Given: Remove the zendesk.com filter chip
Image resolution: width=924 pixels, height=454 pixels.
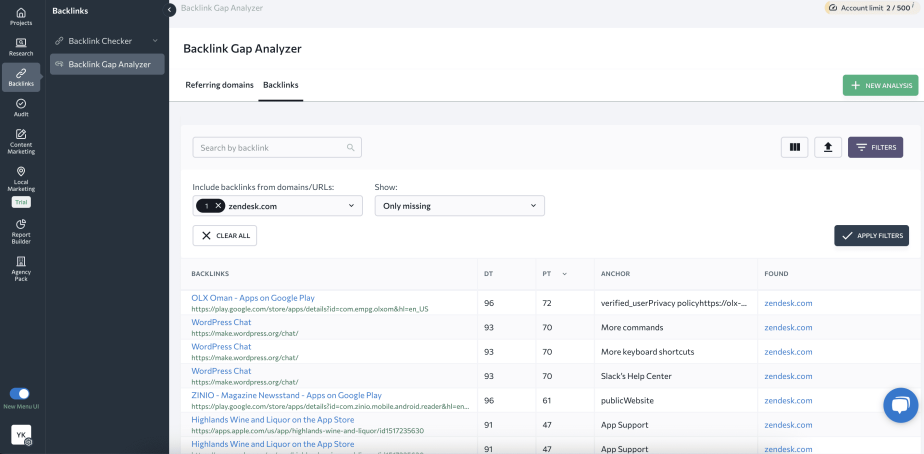Looking at the screenshot, I should point(218,206).
